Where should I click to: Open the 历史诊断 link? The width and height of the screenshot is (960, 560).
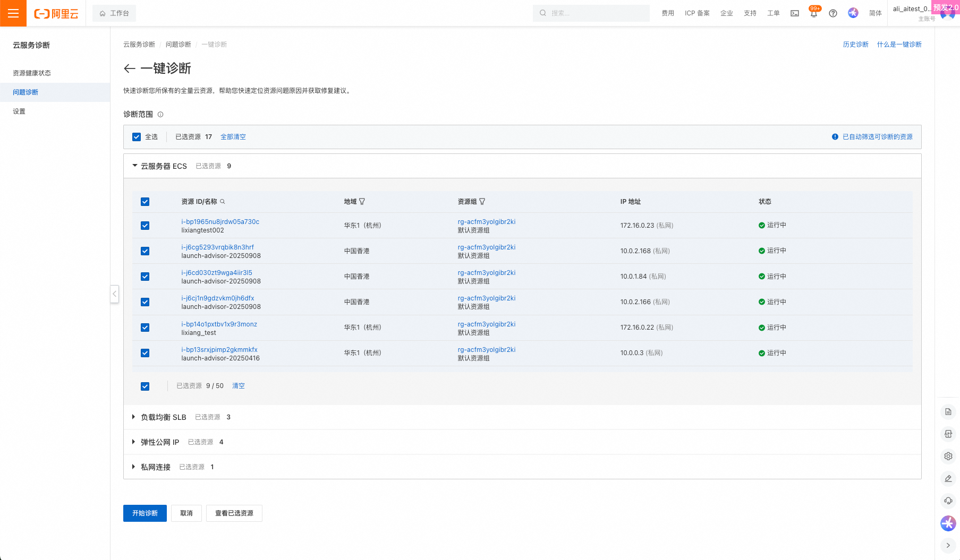click(x=856, y=45)
